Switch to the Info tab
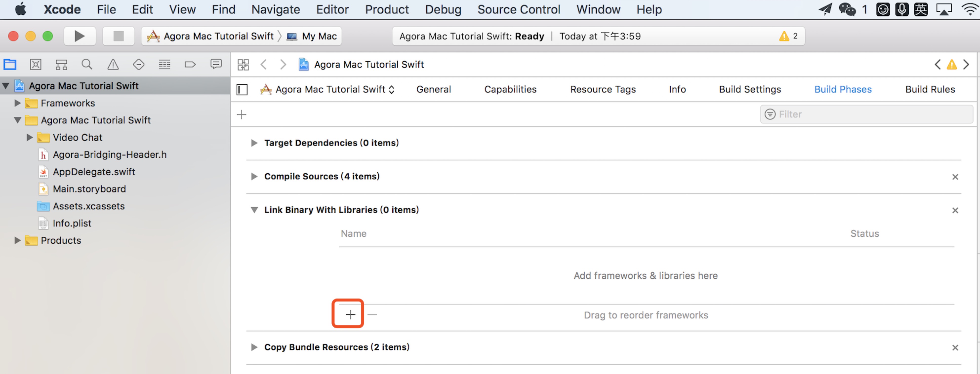 click(x=677, y=89)
